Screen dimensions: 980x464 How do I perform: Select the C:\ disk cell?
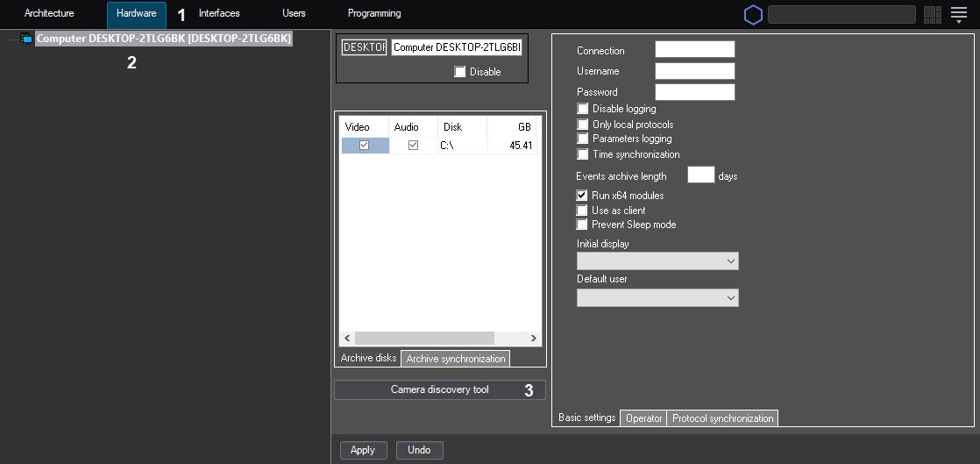463,146
